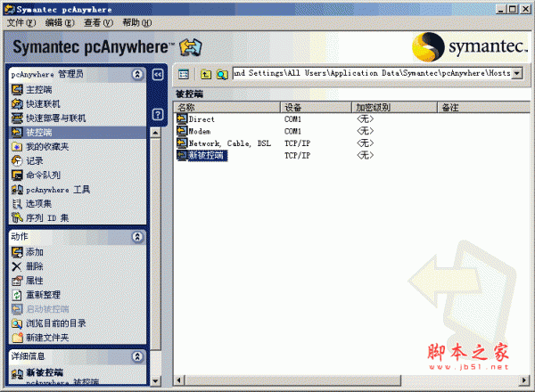Open 快速部署与联机 in the sidebar
This screenshot has width=535, height=392.
point(49,118)
